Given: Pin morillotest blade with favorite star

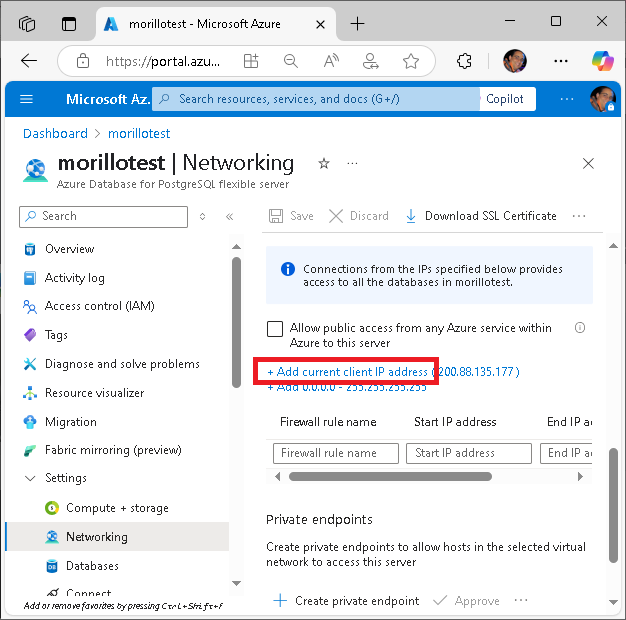Looking at the screenshot, I should [x=324, y=163].
